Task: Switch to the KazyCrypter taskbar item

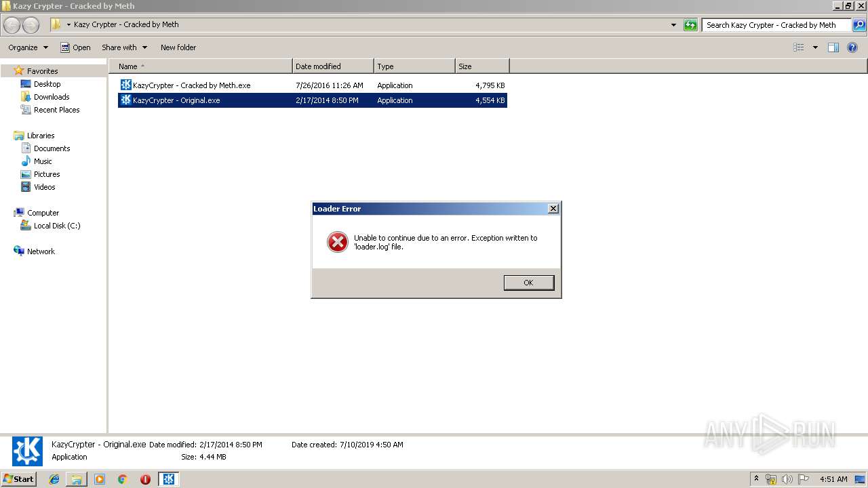Action: [168, 479]
